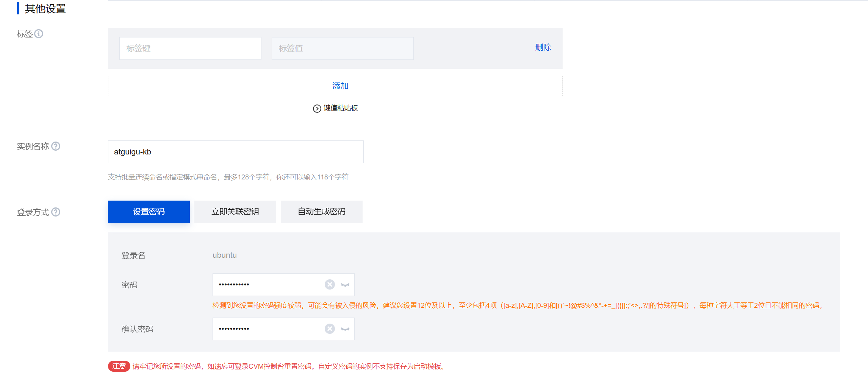
Task: Click the 删除 link for the tag row
Action: point(543,47)
